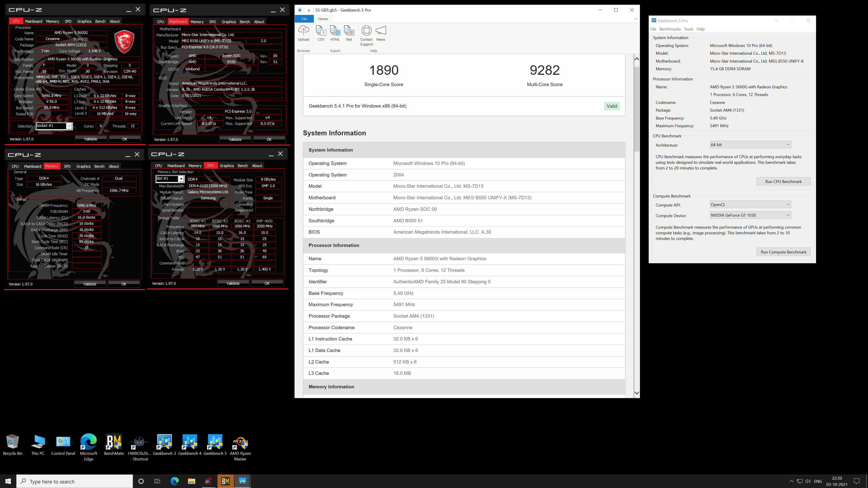Image resolution: width=868 pixels, height=488 pixels.
Task: Collapse the Geekbench ribbon chevron
Action: tap(636, 19)
